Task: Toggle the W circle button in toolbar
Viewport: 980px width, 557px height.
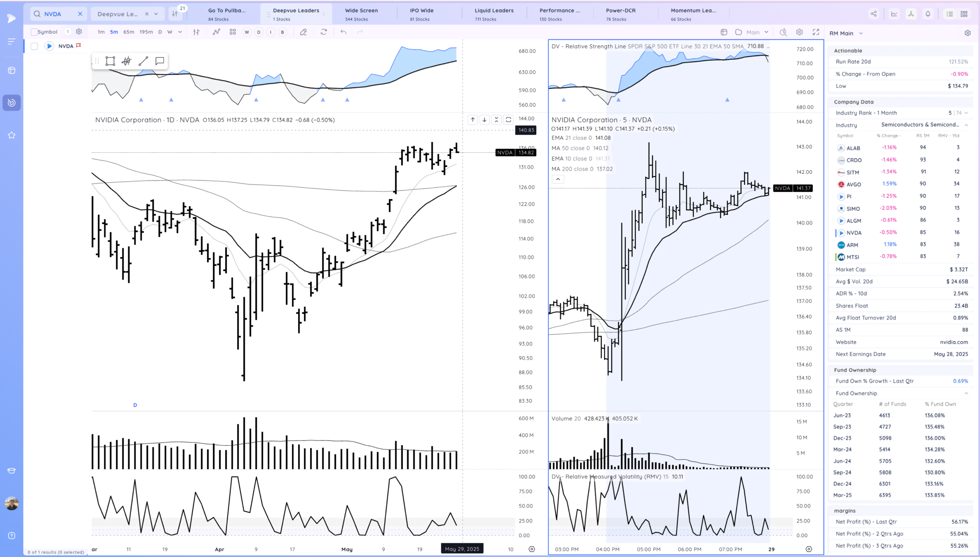Action: click(247, 32)
